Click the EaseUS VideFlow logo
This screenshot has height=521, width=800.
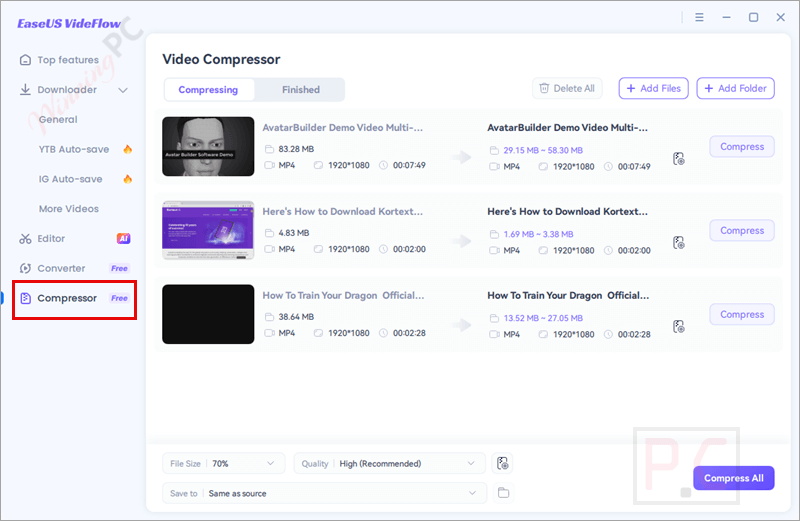coord(69,23)
